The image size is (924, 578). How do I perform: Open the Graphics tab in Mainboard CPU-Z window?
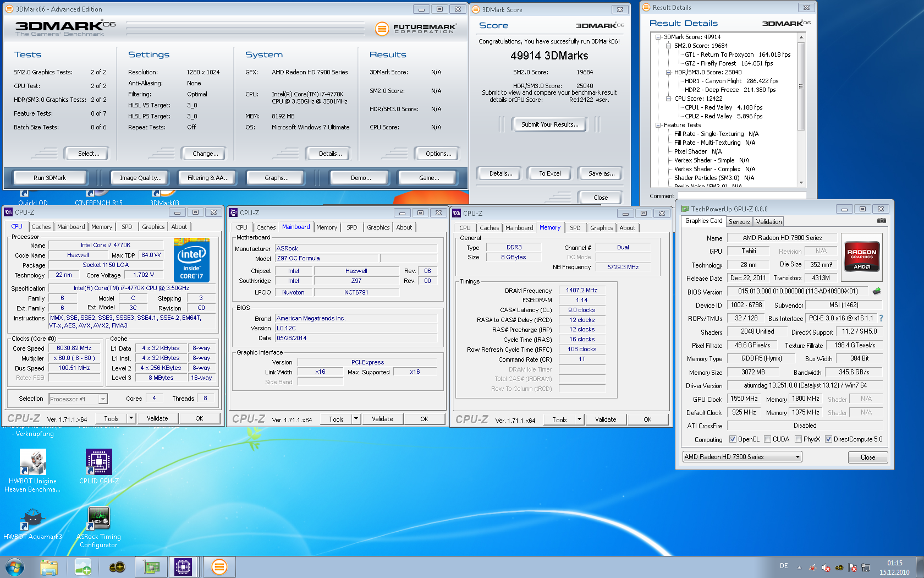pyautogui.click(x=378, y=227)
